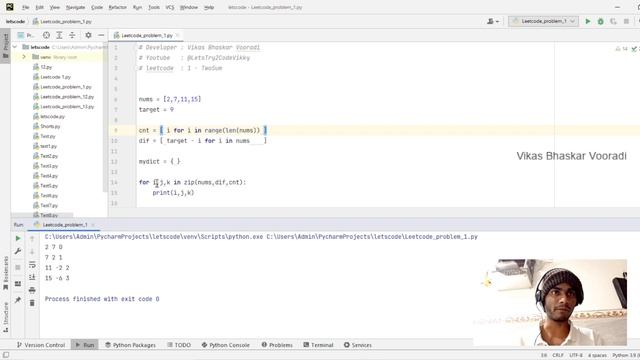640x360 pixels.
Task: Open the Tools menu
Action: click(x=154, y=7)
